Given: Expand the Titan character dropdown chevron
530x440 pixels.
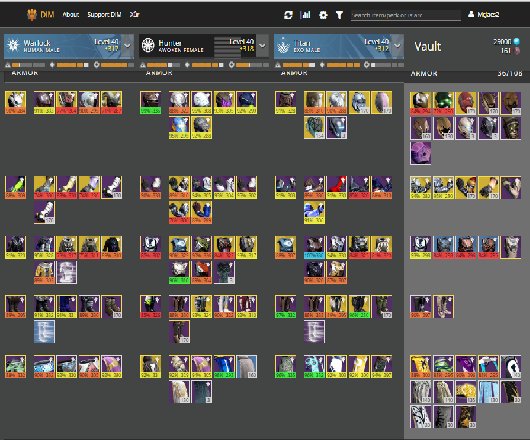Looking at the screenshot, I should tap(398, 46).
